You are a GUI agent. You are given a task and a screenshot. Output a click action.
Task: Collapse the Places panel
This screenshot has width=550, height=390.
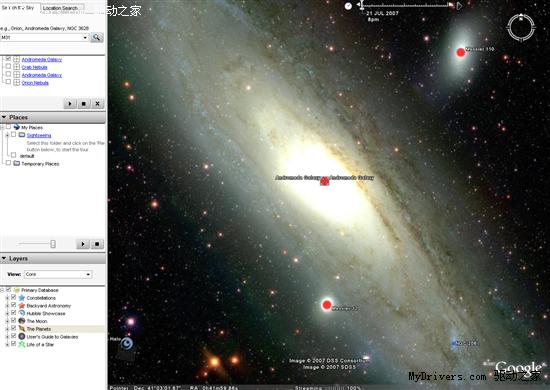pyautogui.click(x=4, y=117)
